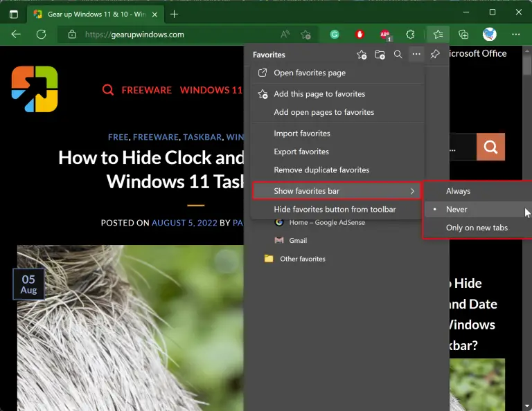Select Import favorites

coord(337,134)
